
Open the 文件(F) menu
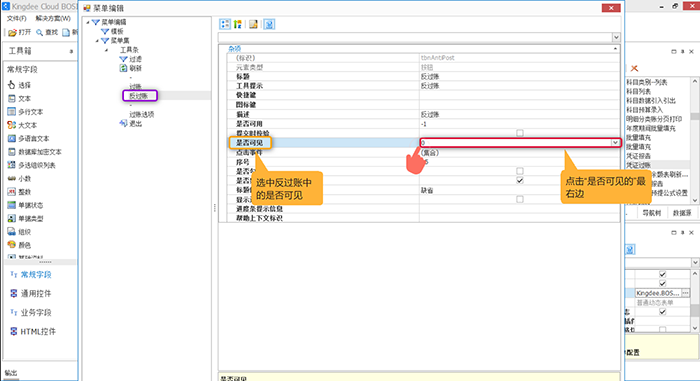click(17, 18)
